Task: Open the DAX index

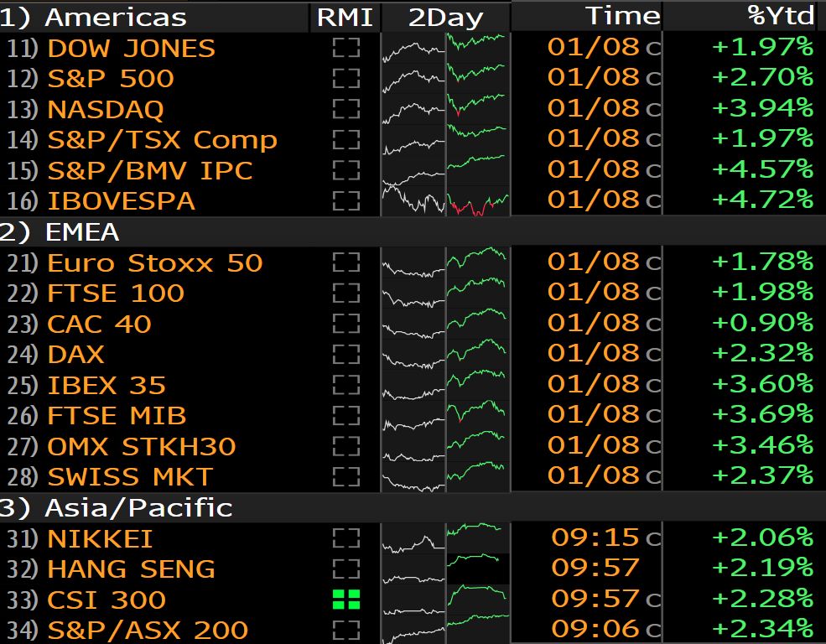Action: coord(75,355)
